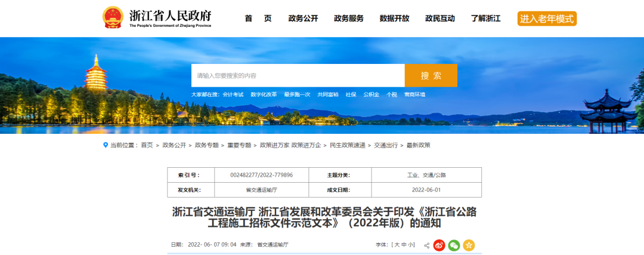Open the 了解浙江 navigation menu
The image size is (644, 255).
pos(485,19)
